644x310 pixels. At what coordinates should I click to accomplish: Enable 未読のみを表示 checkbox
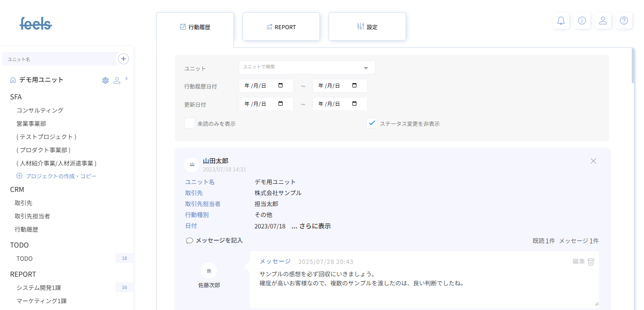coord(190,124)
